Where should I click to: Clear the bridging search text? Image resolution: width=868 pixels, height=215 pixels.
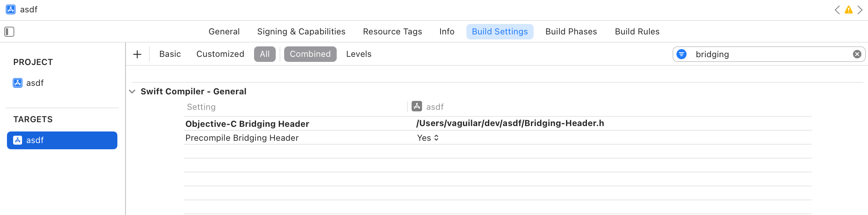[857, 55]
